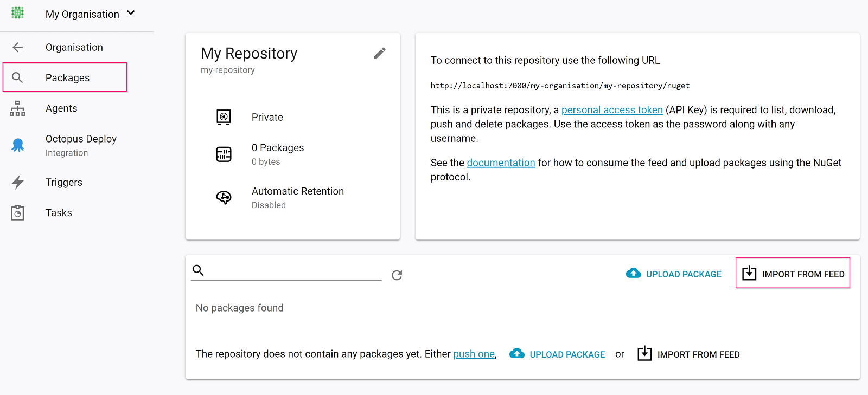Open Packages from the navigation menu
Screen dimensions: 868x395
[x=67, y=77]
